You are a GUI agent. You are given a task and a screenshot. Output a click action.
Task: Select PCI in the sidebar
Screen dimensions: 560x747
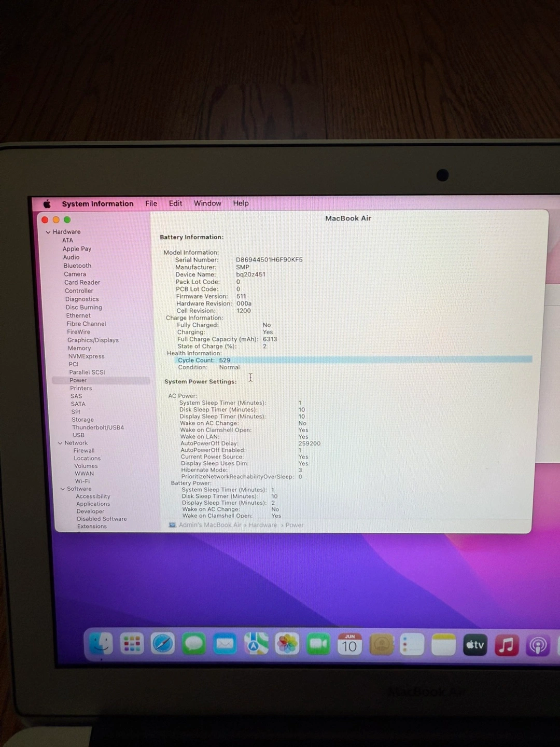pyautogui.click(x=74, y=364)
